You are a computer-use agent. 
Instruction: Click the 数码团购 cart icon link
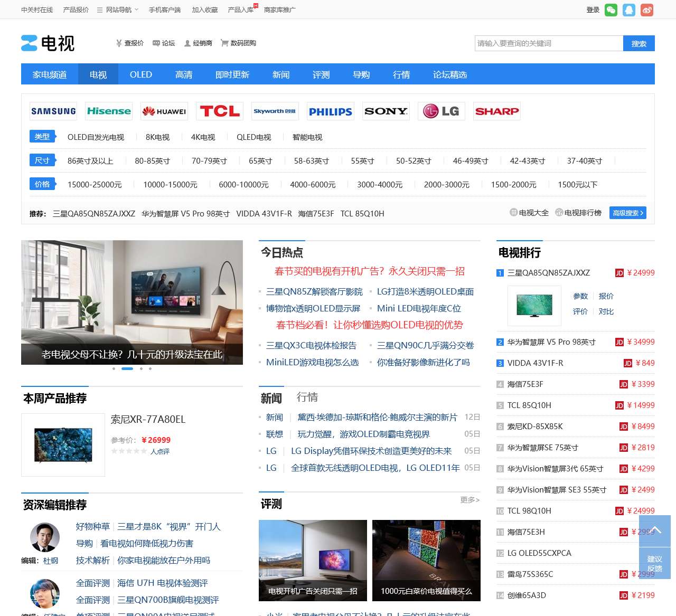pos(238,43)
